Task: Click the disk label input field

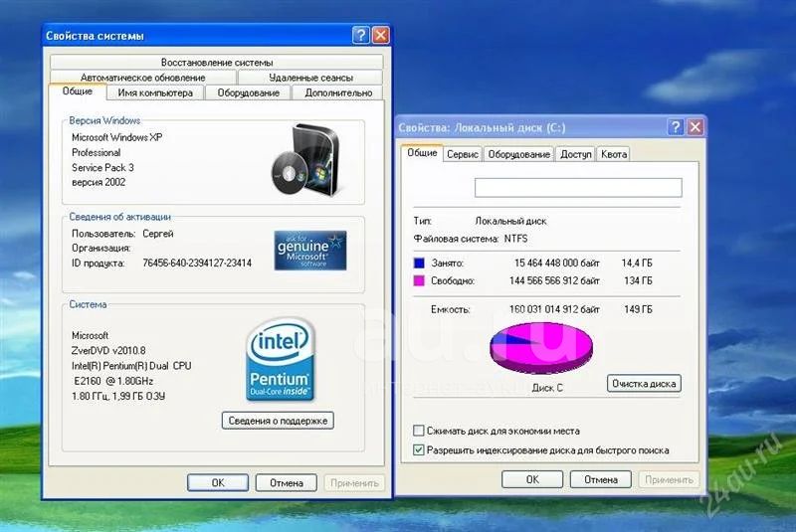Action: click(x=578, y=188)
